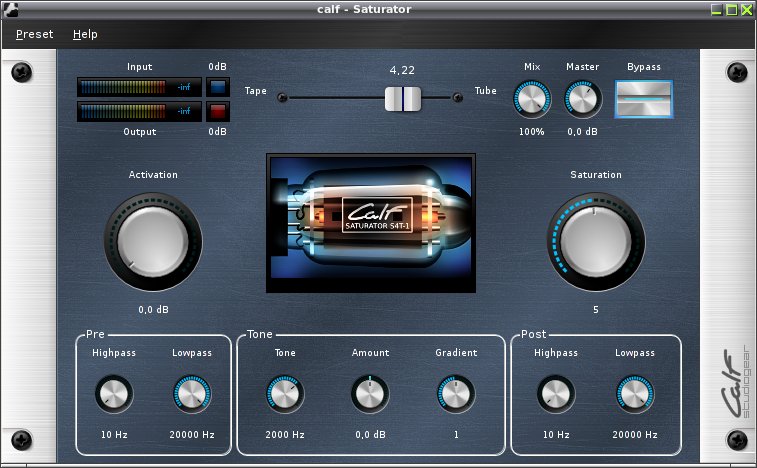Click the Tape label left of slider
Screen dimensions: 757x468
tap(255, 91)
